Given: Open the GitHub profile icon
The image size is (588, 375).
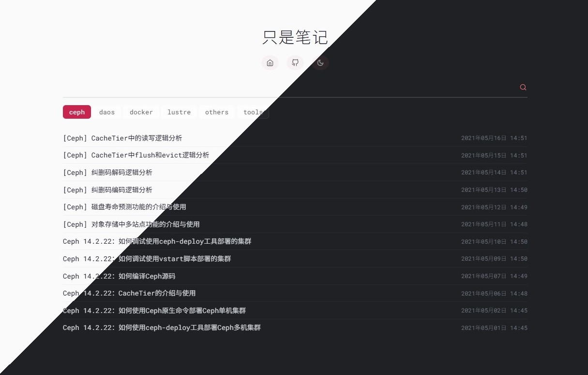Looking at the screenshot, I should coord(295,62).
